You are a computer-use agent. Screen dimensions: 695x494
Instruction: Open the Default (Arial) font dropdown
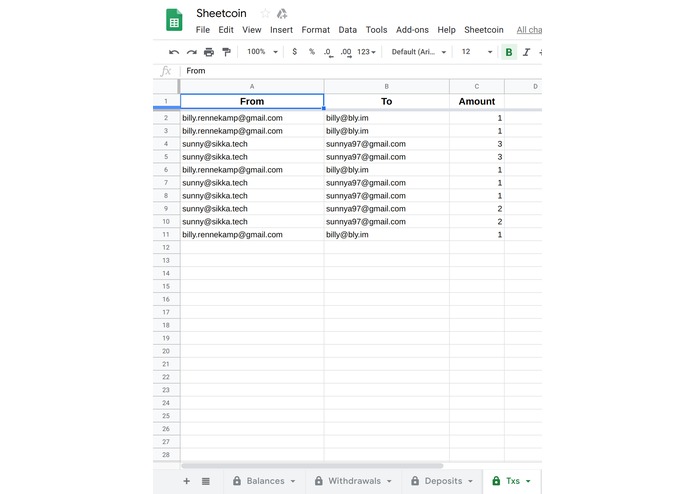(418, 52)
